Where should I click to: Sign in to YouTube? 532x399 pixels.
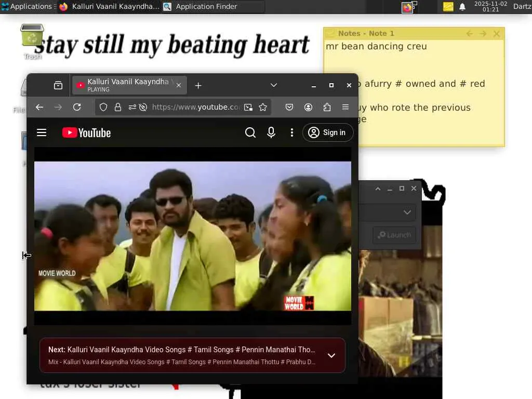[327, 132]
